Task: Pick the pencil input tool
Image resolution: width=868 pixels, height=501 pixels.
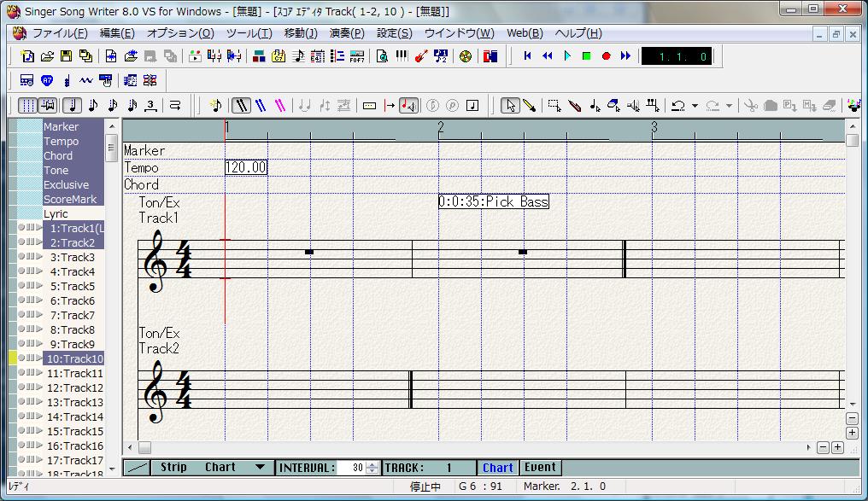Action: pos(530,106)
